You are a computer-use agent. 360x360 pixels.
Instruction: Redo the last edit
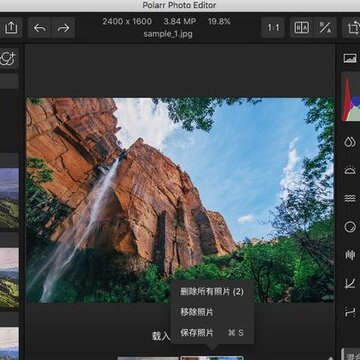click(63, 28)
